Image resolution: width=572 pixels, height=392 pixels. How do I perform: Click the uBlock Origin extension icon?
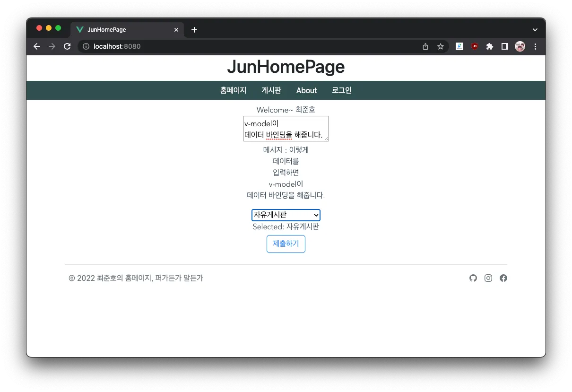click(474, 46)
